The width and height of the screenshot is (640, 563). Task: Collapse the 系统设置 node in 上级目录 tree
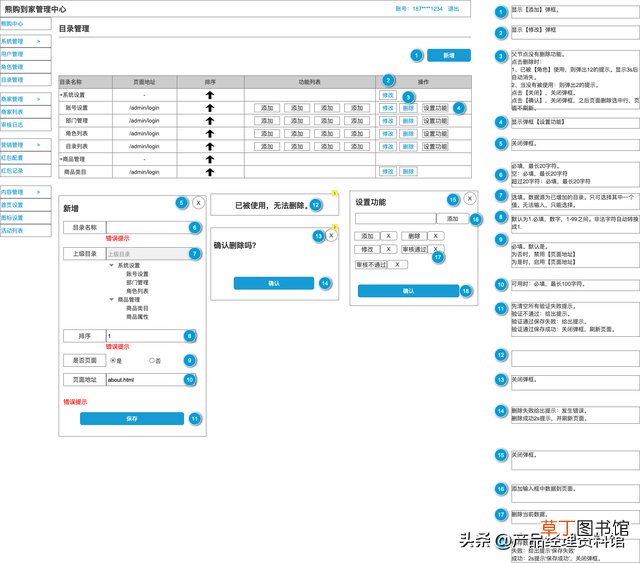click(111, 265)
